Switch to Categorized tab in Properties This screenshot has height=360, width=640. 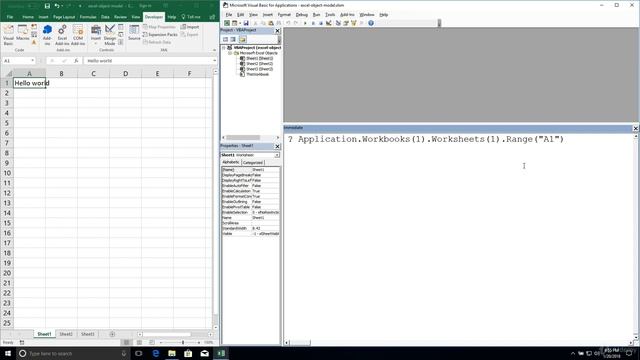tap(253, 162)
